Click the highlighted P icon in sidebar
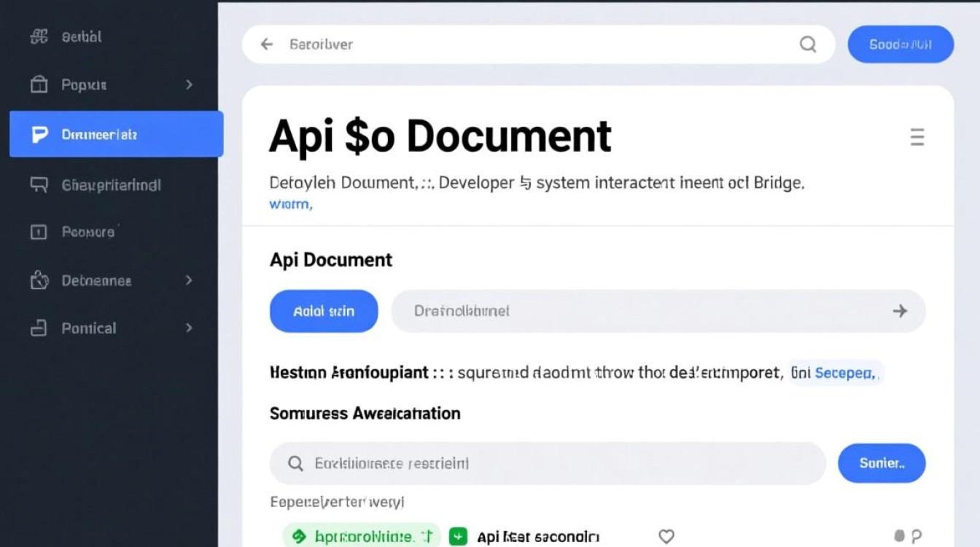The height and width of the screenshot is (547, 980). (x=39, y=134)
